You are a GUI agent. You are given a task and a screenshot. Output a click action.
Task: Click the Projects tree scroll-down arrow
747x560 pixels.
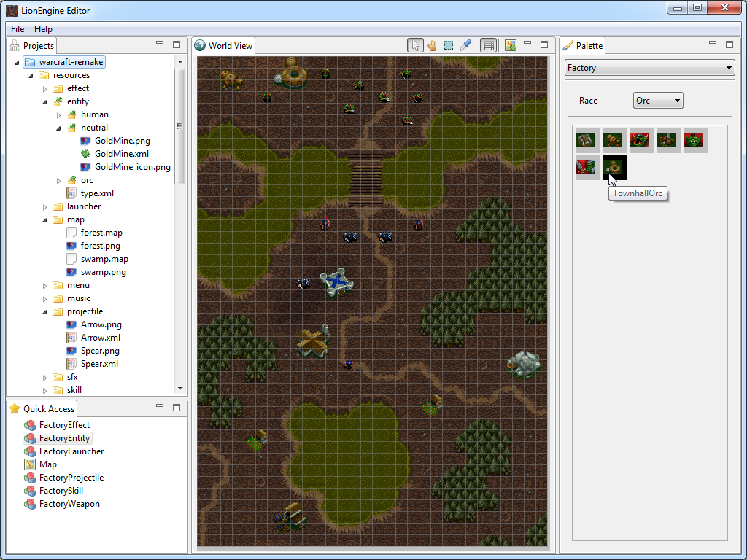coord(179,389)
